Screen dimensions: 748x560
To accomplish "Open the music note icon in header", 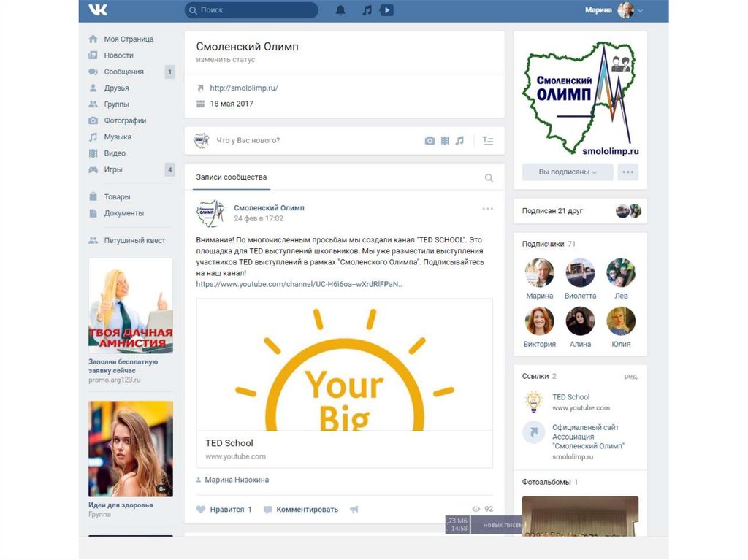I will point(367,10).
